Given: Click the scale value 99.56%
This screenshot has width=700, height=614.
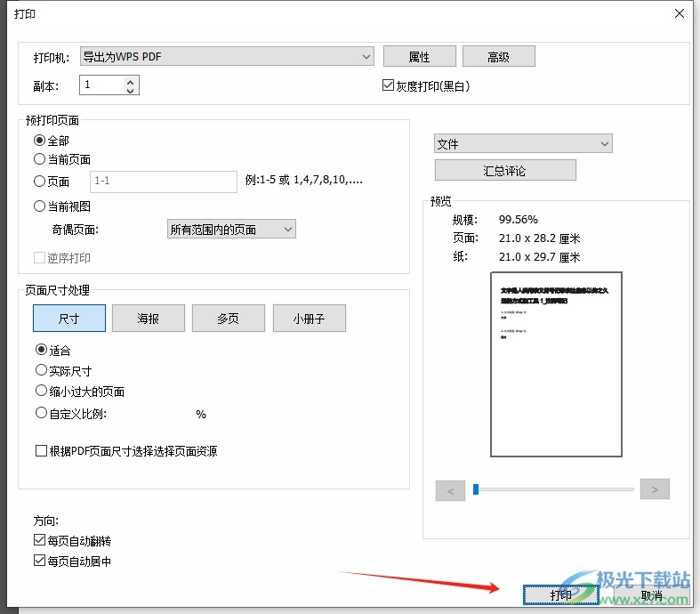Looking at the screenshot, I should (x=518, y=219).
